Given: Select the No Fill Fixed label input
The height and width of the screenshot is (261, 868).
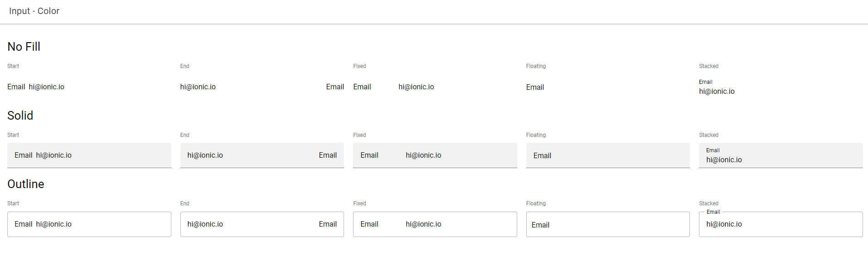Looking at the screenshot, I should [435, 87].
